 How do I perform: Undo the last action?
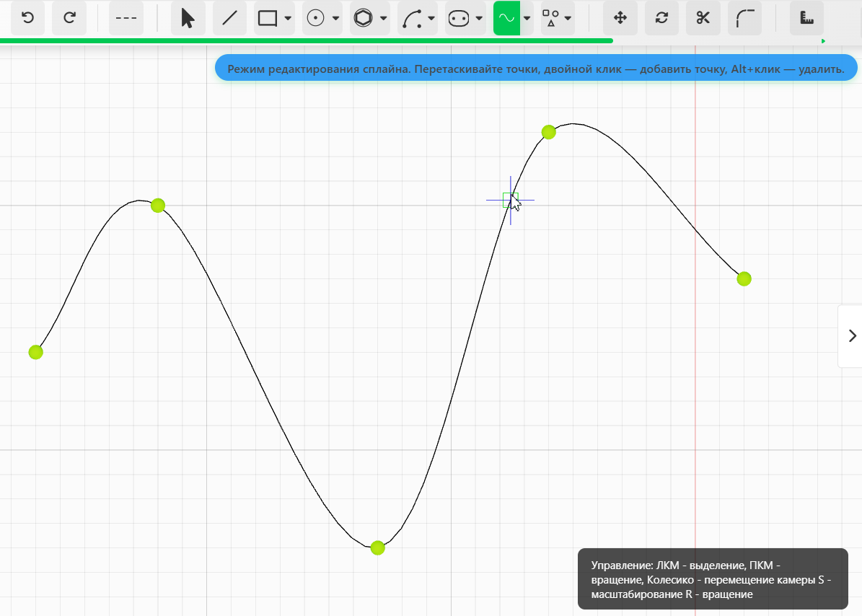(x=27, y=18)
